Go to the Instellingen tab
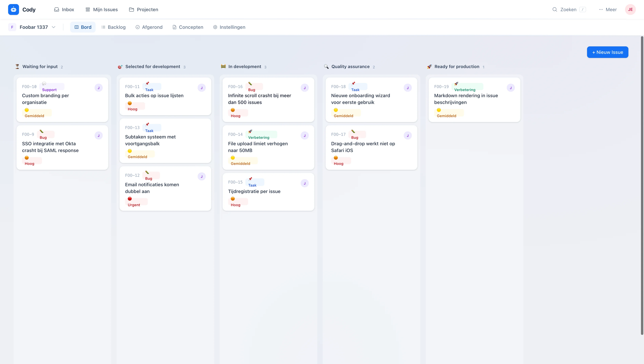This screenshot has width=644, height=364. coord(229,27)
